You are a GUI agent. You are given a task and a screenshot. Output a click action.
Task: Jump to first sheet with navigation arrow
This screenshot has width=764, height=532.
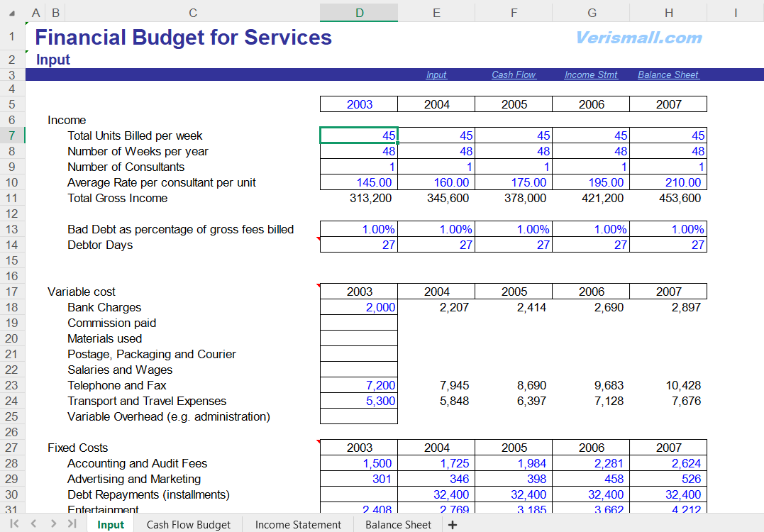pos(14,524)
